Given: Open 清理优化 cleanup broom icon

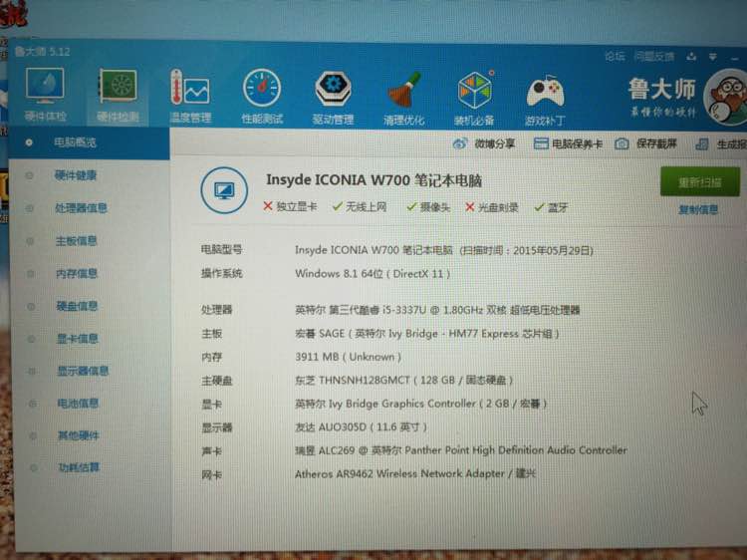Looking at the screenshot, I should coord(403,99).
